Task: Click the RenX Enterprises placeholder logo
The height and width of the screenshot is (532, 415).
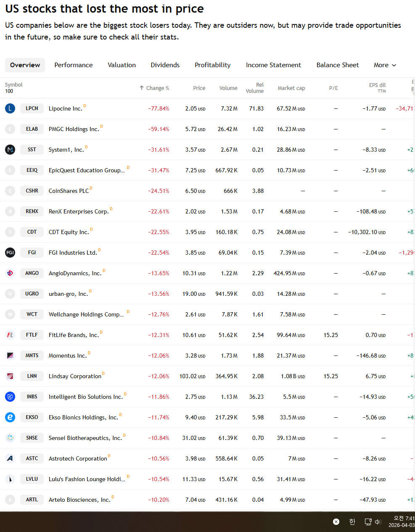Action: coord(10,211)
